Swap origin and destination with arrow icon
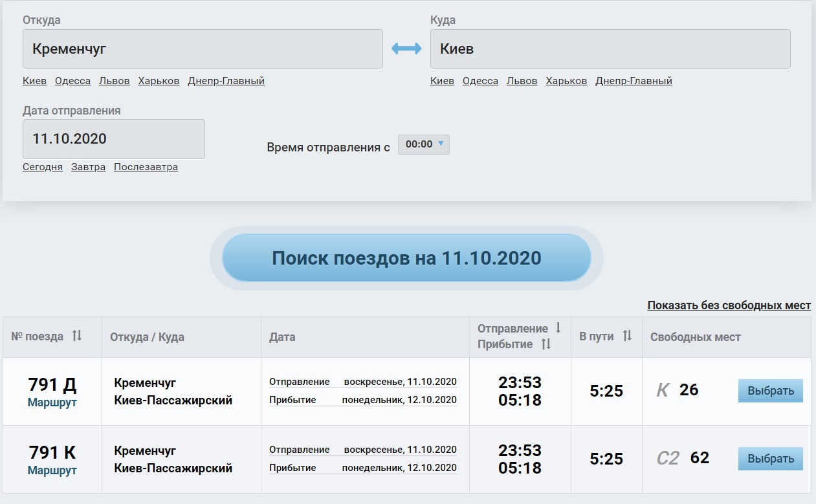This screenshot has height=504, width=816. point(406,49)
